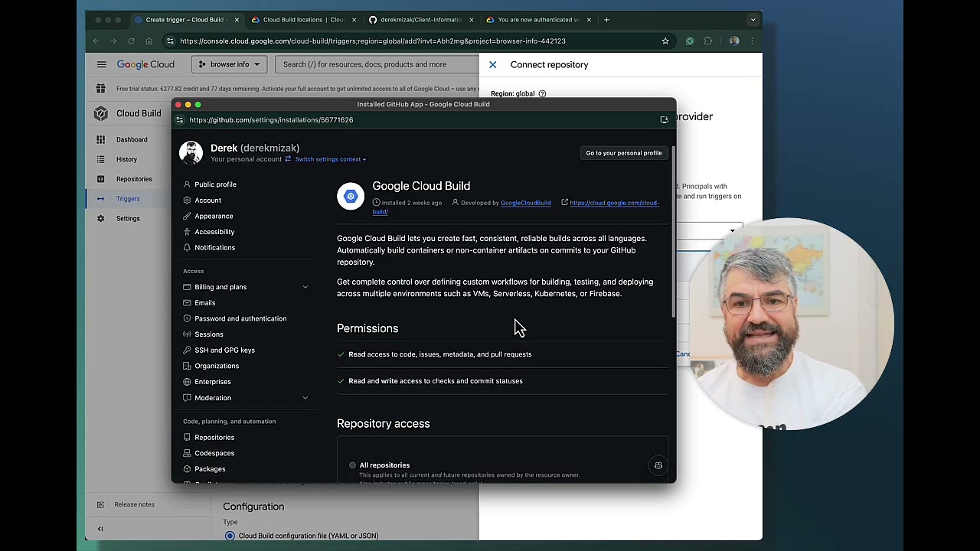Open Cloud Build Dashboard in sidebar
Screen dimensions: 980x551
click(x=131, y=139)
